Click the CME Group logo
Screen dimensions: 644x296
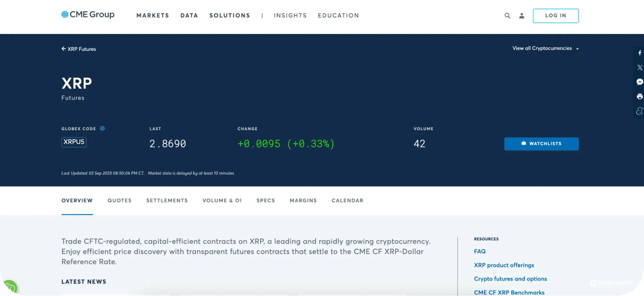coord(88,14)
